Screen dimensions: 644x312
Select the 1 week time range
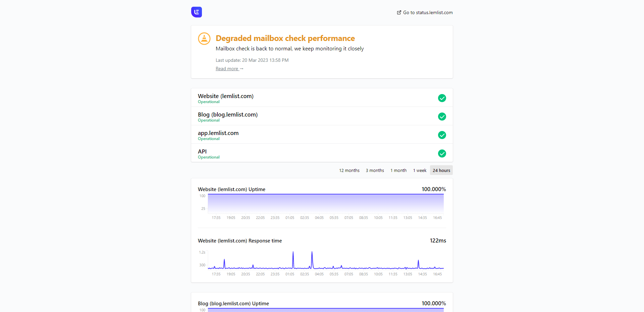tap(420, 170)
